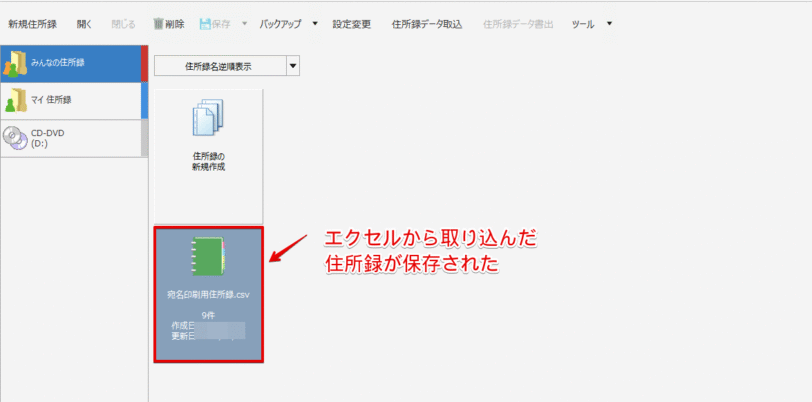Expand the バックアップ dropdown arrow
This screenshot has height=402, width=812.
(x=315, y=24)
